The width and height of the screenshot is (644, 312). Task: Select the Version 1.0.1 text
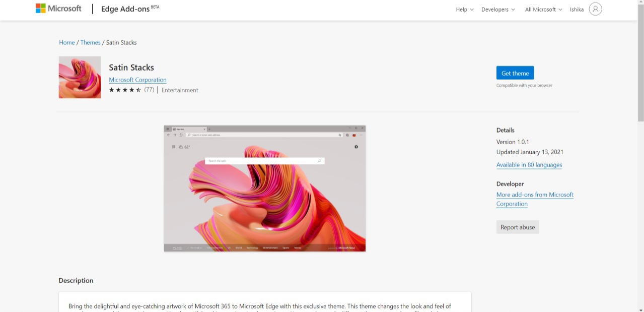click(513, 142)
